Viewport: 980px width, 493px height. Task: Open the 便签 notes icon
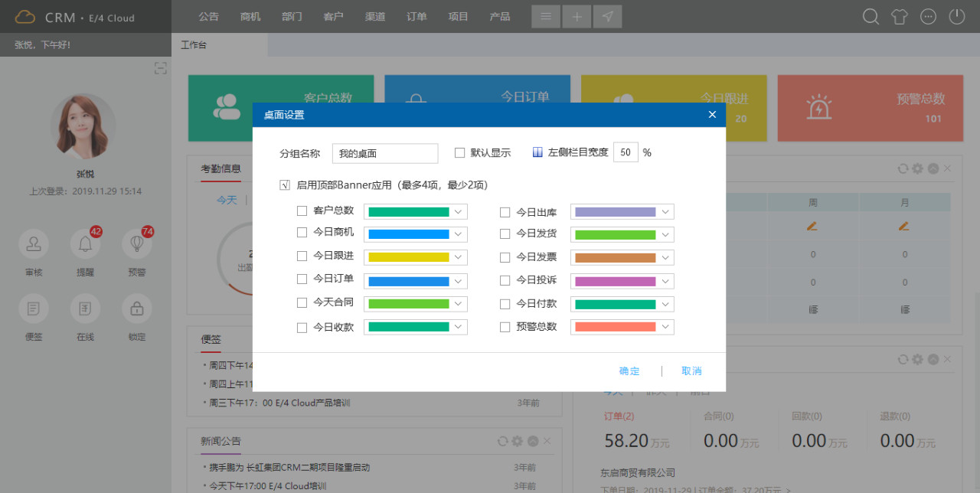(x=34, y=309)
